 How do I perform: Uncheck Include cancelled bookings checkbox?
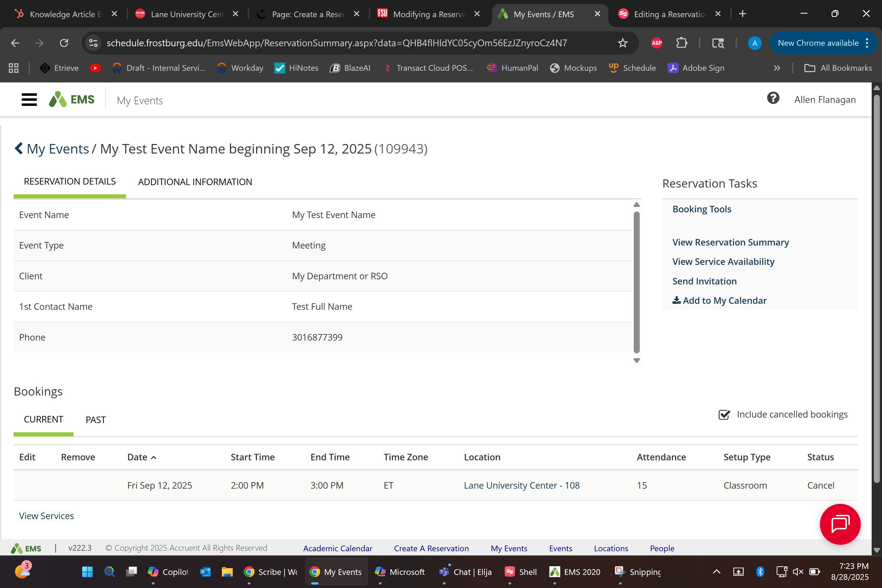(724, 415)
